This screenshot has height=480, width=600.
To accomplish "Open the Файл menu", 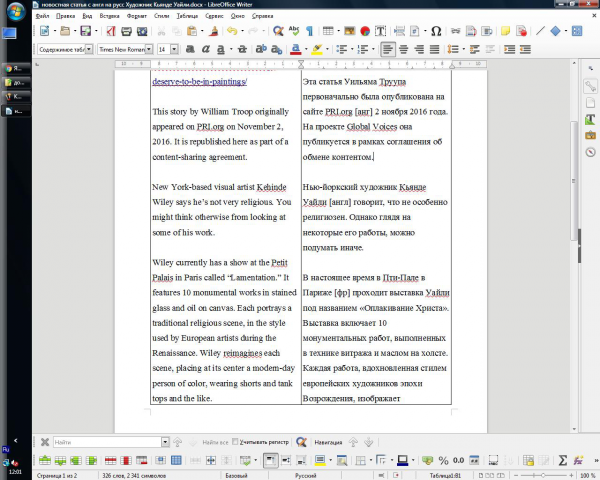I will (x=42, y=16).
